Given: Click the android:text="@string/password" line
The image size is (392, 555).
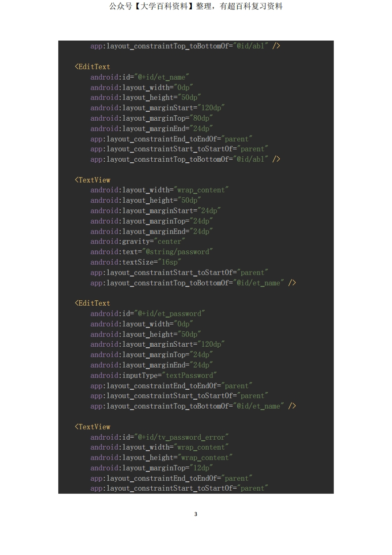Looking at the screenshot, I should click(151, 252).
